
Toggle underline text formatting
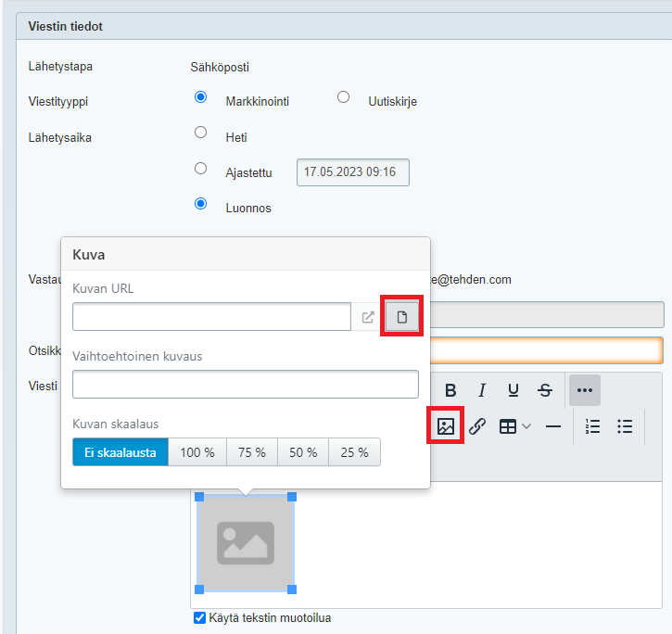click(x=514, y=390)
